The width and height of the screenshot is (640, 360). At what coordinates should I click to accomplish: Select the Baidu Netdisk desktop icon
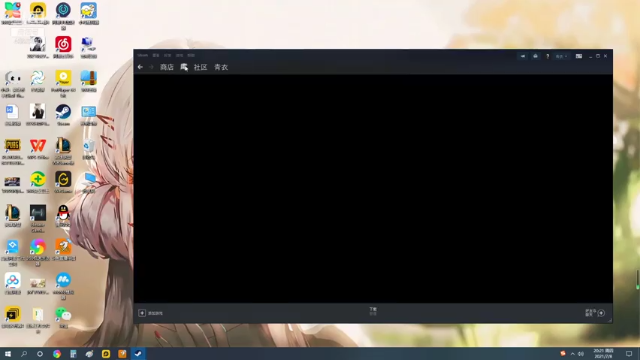pos(13,284)
